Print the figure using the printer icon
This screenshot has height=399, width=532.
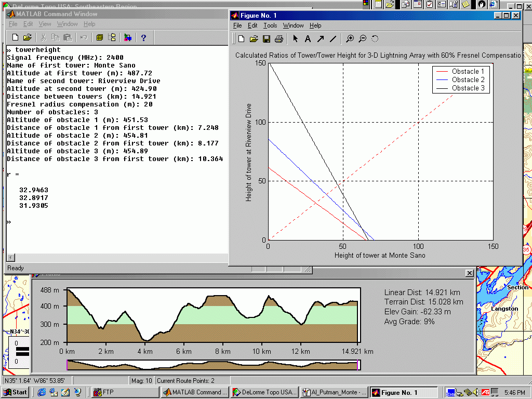(x=279, y=38)
